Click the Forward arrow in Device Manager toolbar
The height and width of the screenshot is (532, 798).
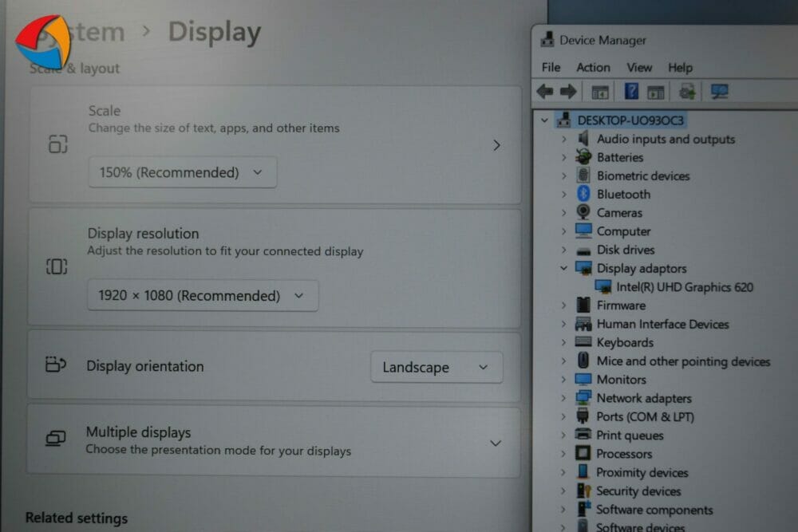click(x=568, y=92)
